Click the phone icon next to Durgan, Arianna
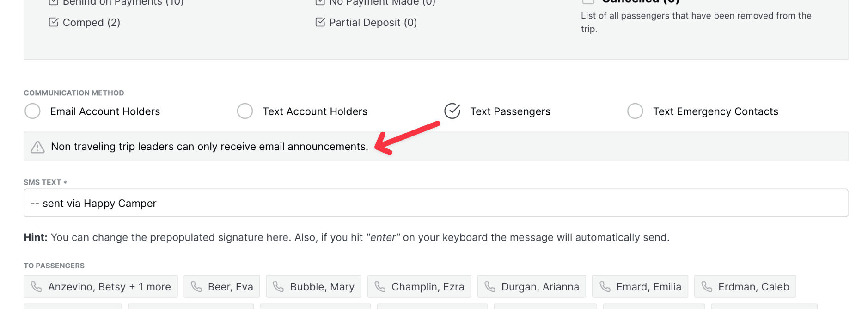The height and width of the screenshot is (309, 868). 489,286
